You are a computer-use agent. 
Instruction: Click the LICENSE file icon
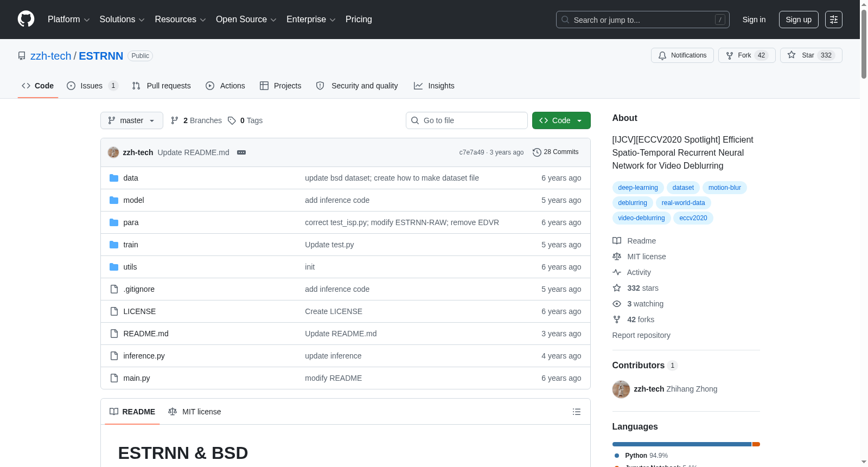(x=114, y=311)
